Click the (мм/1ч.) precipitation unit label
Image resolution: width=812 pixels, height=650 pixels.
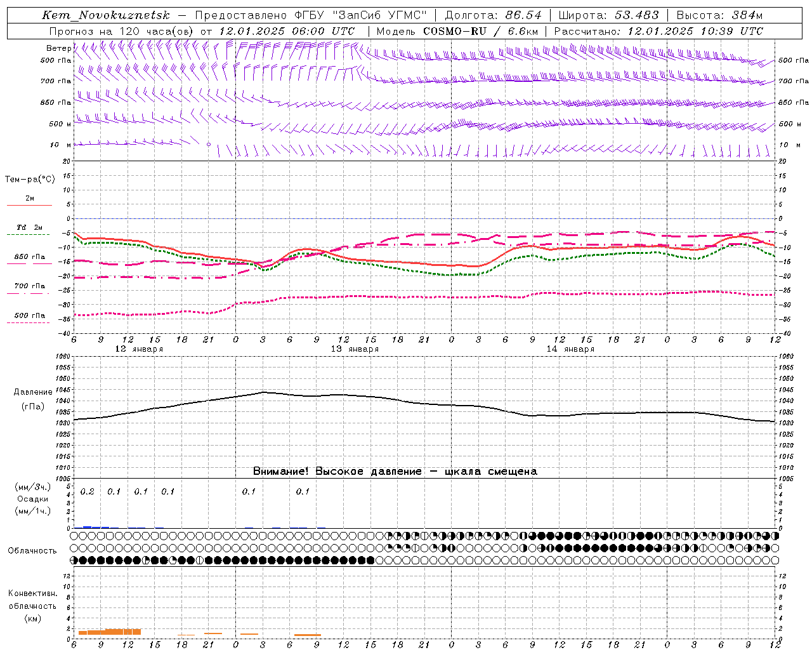point(33,511)
